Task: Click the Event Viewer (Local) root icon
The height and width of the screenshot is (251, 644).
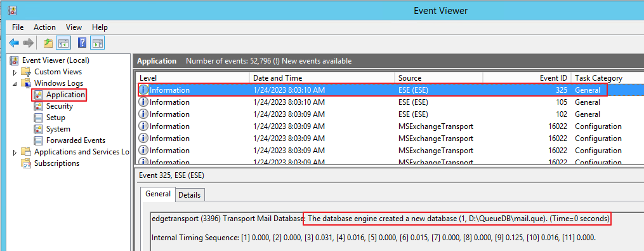Action: click(15, 60)
